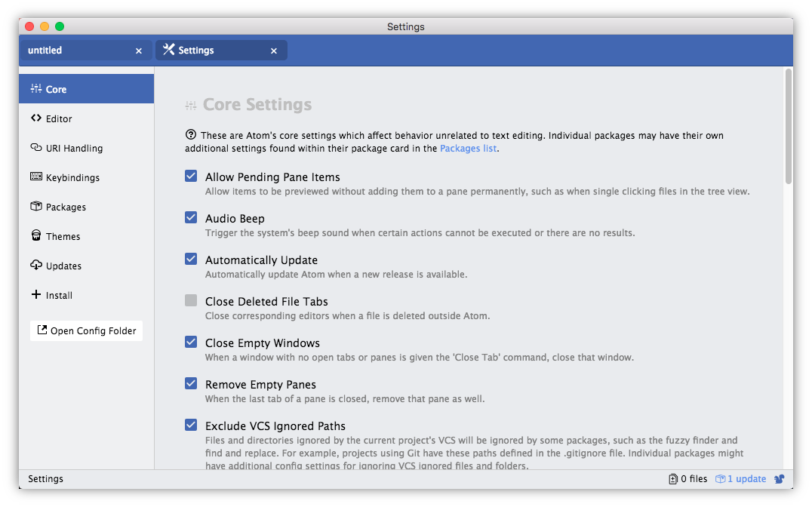
Task: Uncheck Close Empty Windows
Action: pyautogui.click(x=191, y=342)
